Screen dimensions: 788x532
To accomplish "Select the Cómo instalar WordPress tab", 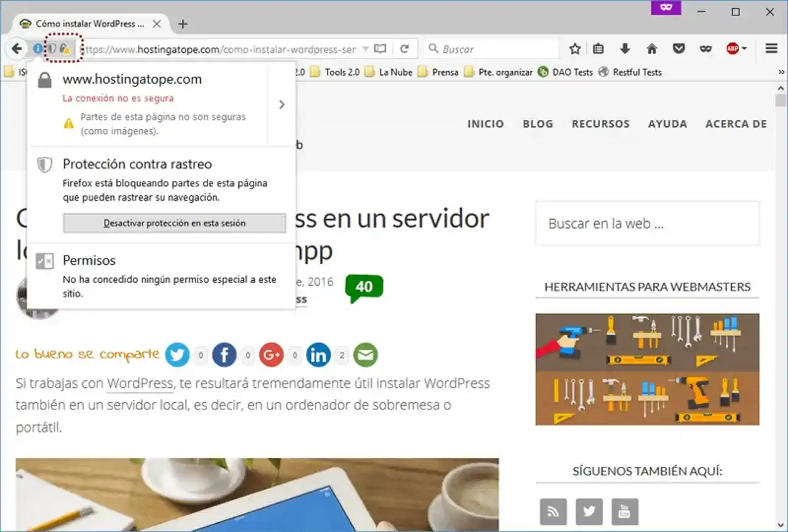I will (90, 24).
